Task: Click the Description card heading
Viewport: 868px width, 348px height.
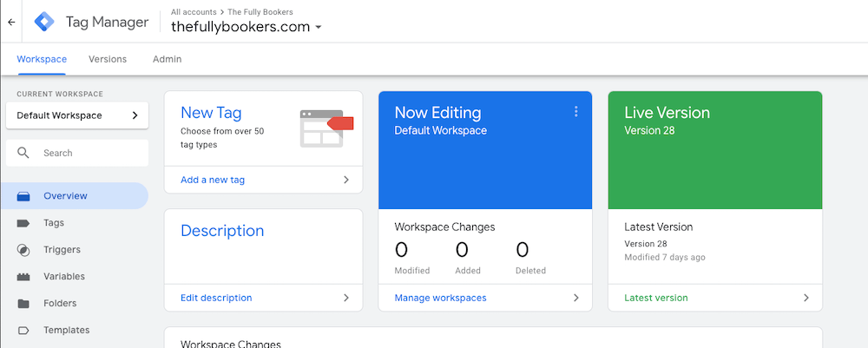Action: tap(222, 231)
